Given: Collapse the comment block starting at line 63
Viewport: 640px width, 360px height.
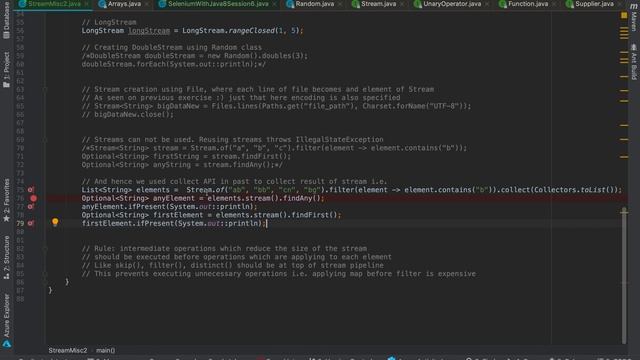Looking at the screenshot, I should [x=45, y=89].
